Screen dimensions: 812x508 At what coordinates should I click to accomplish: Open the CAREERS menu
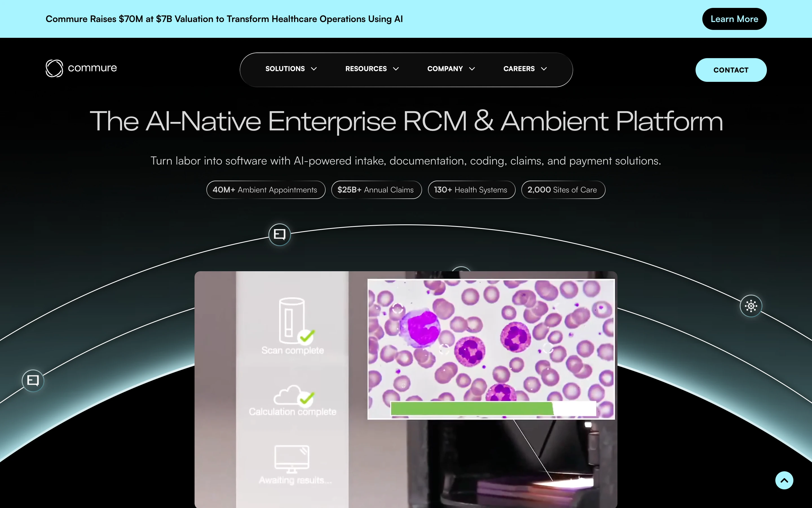[525, 69]
